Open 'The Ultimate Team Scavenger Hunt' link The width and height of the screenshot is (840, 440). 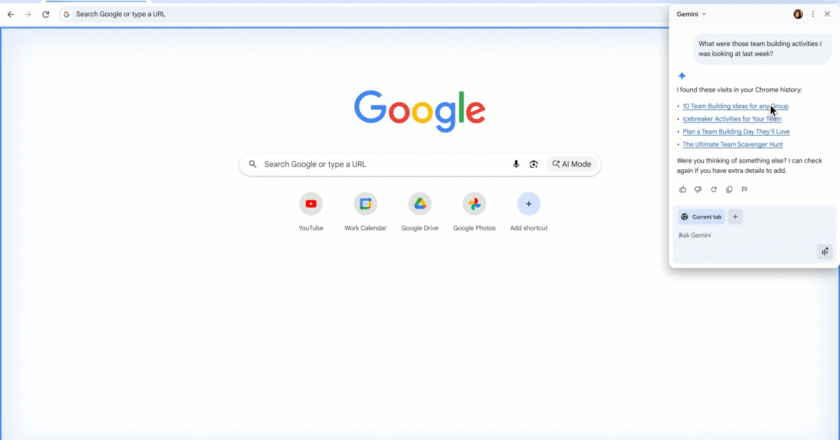click(732, 145)
